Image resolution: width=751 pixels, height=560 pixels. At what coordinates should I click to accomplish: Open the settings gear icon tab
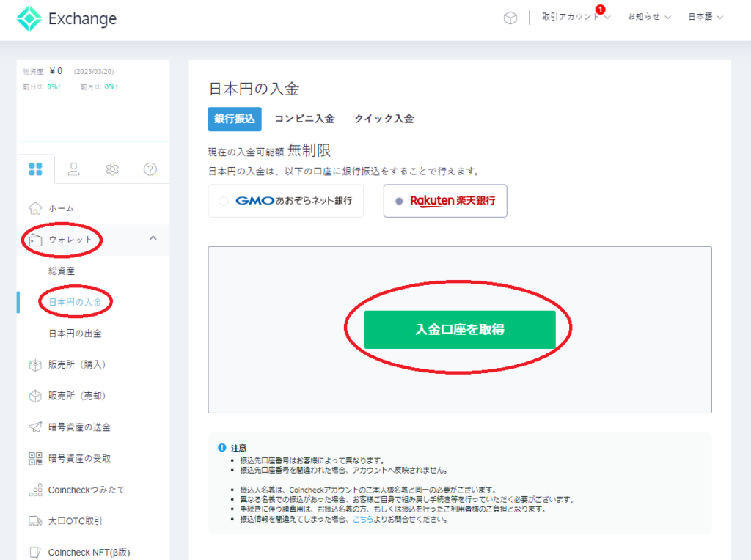[112, 169]
